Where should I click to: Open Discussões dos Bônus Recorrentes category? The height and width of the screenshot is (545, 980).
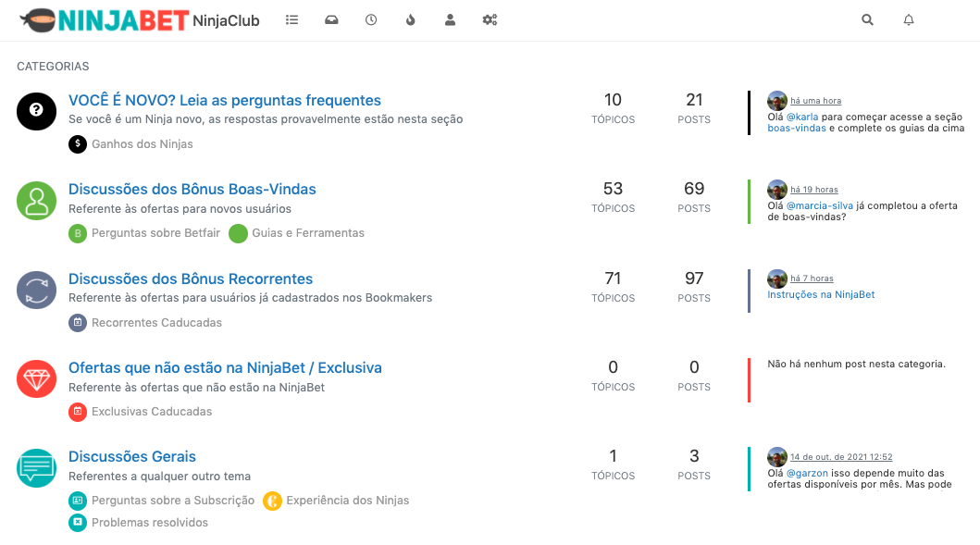pyautogui.click(x=190, y=279)
